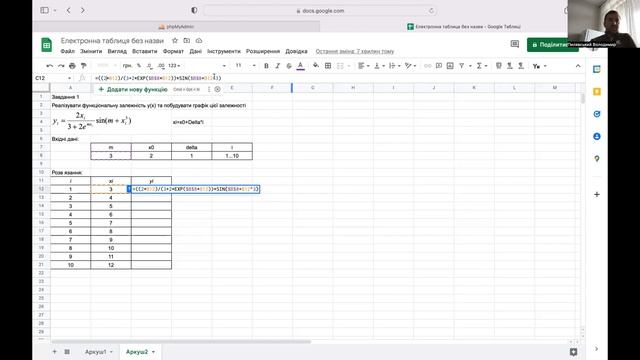Click the Redo icon in the toolbar
Image resolution: width=640 pixels, height=360 pixels.
(x=61, y=66)
